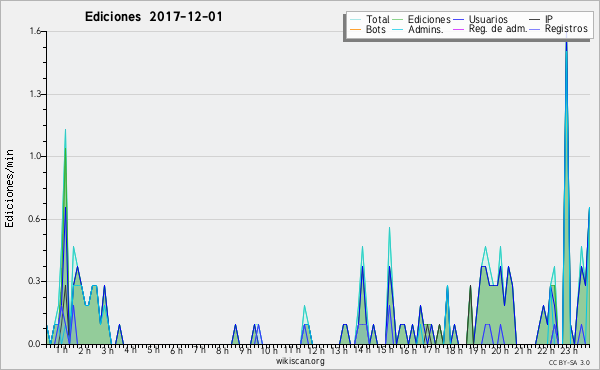Click the orange Bots line swatch
This screenshot has height=370, width=600.
355,29
